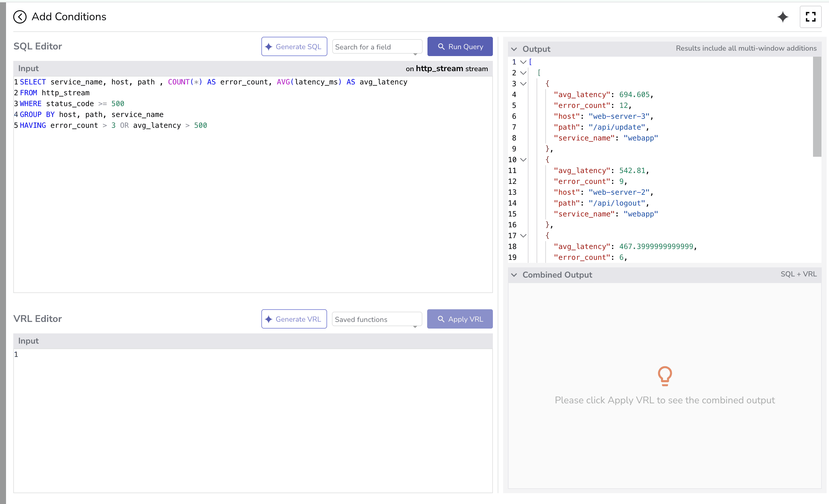Click the sparkle AI icon in top right
Screen dimensions: 829x504
click(783, 17)
